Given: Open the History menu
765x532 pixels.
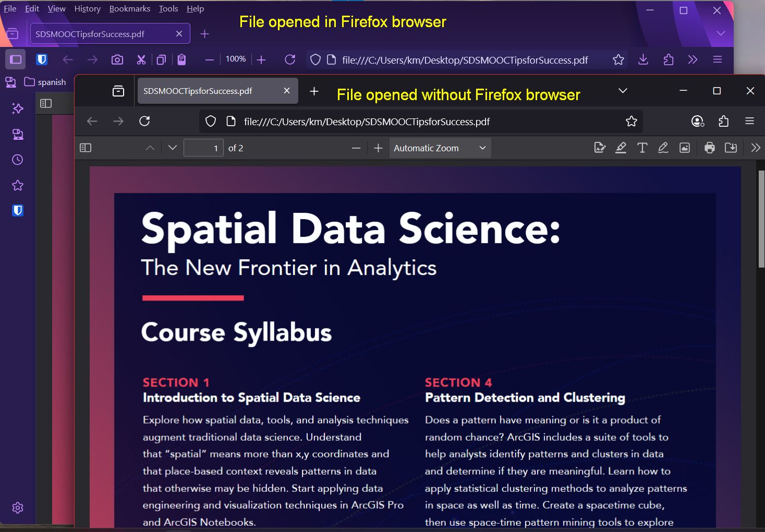Looking at the screenshot, I should 87,8.
